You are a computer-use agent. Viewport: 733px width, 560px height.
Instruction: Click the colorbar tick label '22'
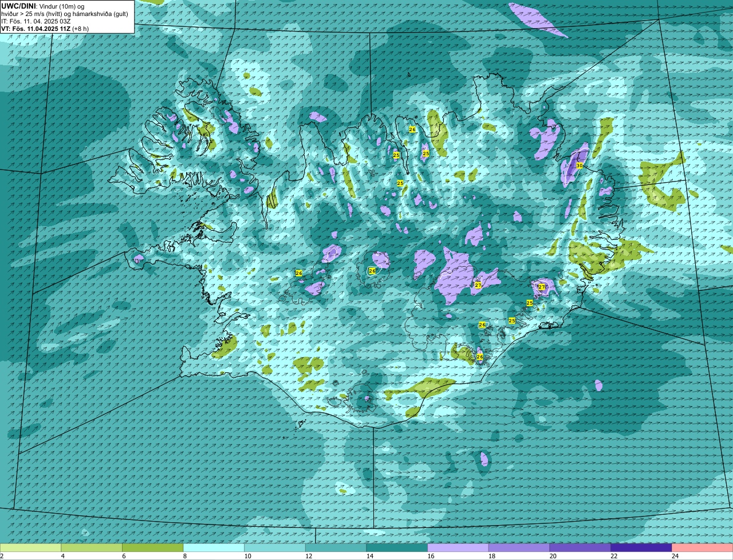coord(614,556)
